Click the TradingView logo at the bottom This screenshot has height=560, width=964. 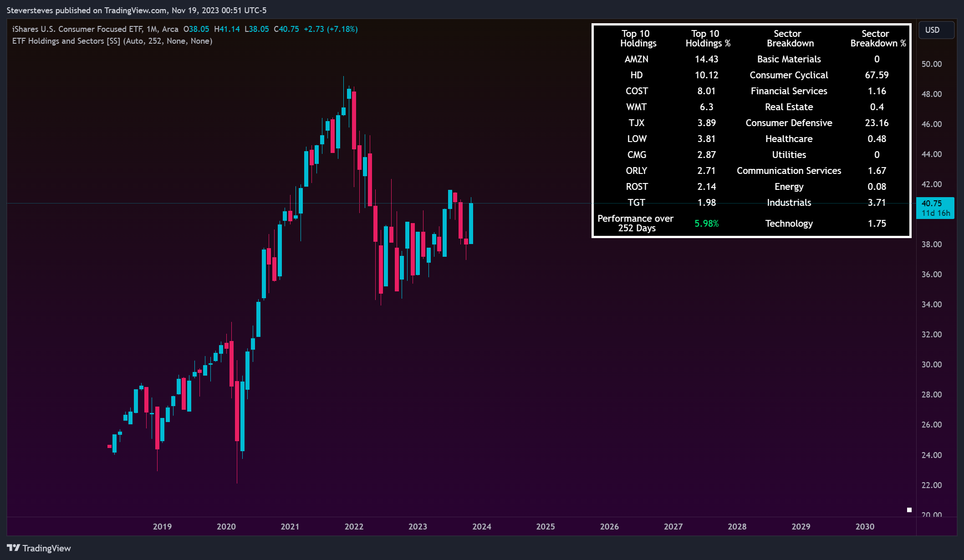tap(39, 548)
